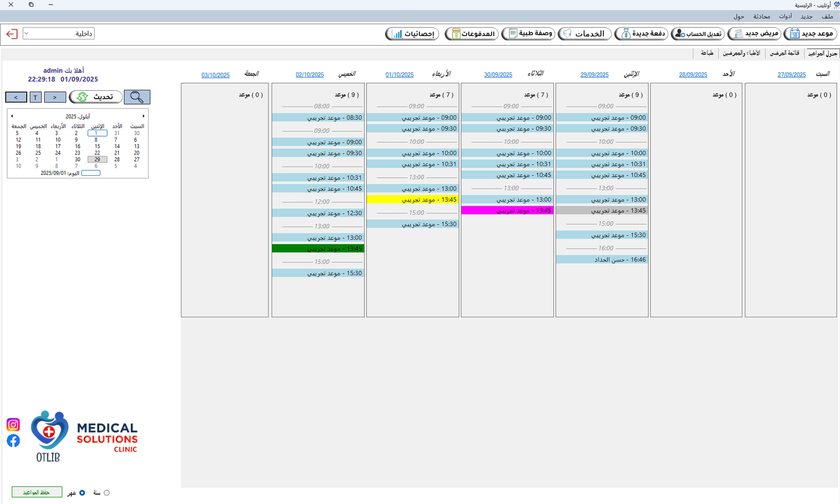Select حسن الحداد 16:46 appointment

click(x=601, y=259)
